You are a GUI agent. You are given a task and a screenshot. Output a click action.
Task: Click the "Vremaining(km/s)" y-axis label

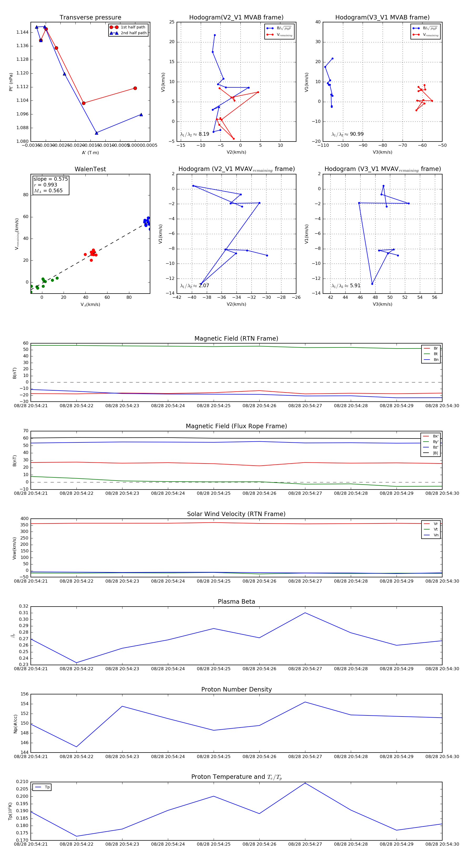[x=17, y=234]
